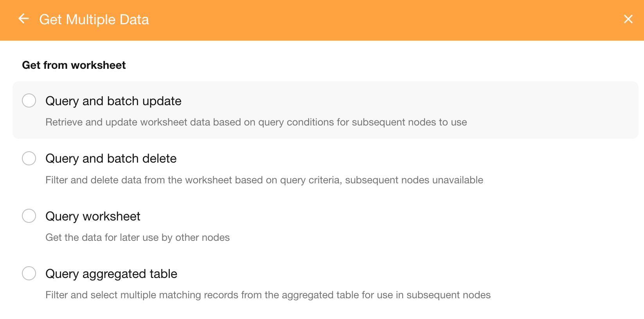
Task: Click the "Query worksheet" option title
Action: pyautogui.click(x=93, y=216)
